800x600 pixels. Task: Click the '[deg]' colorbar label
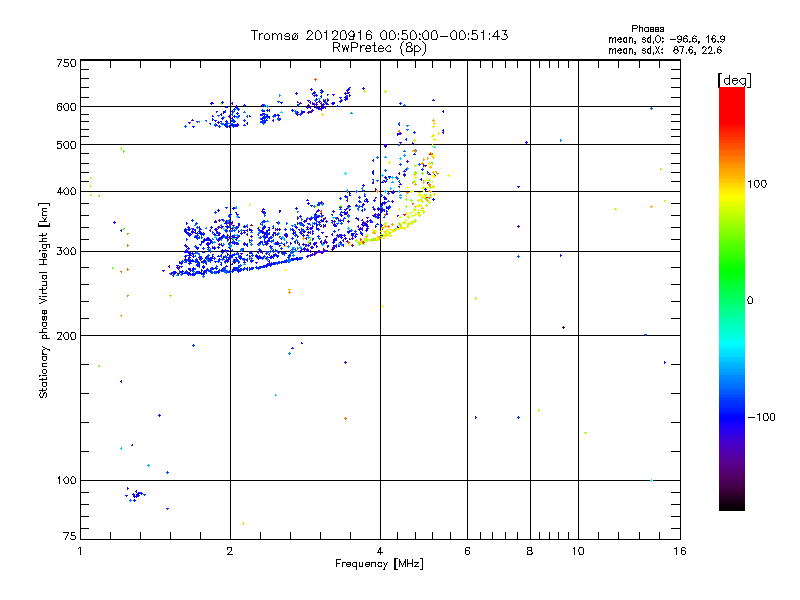(734, 80)
